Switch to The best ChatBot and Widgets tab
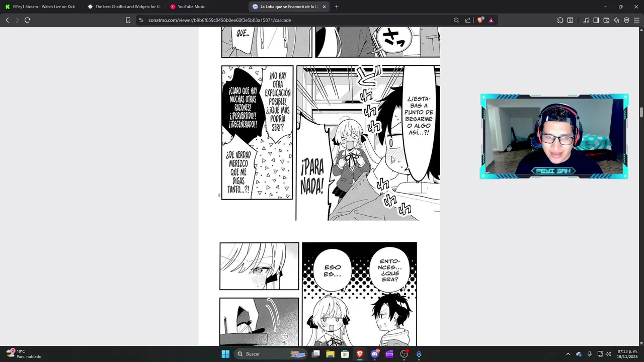Viewport: 644px width, 362px height. (x=123, y=7)
